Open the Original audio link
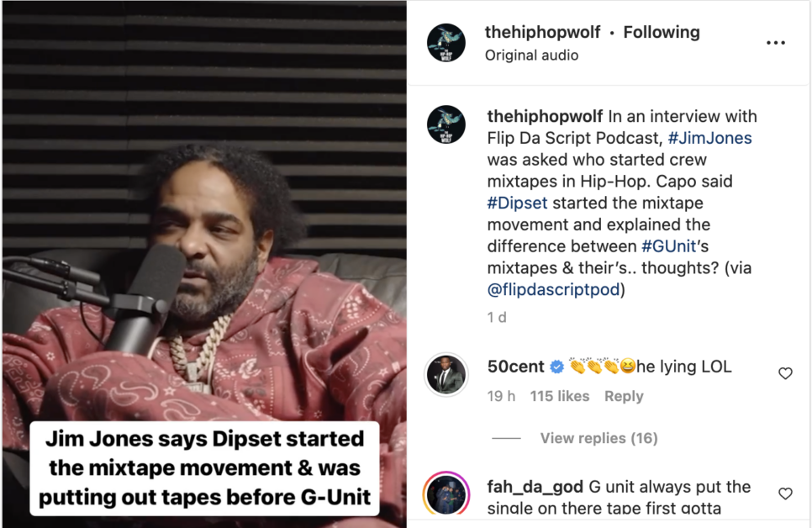This screenshot has width=812, height=528. (x=531, y=55)
